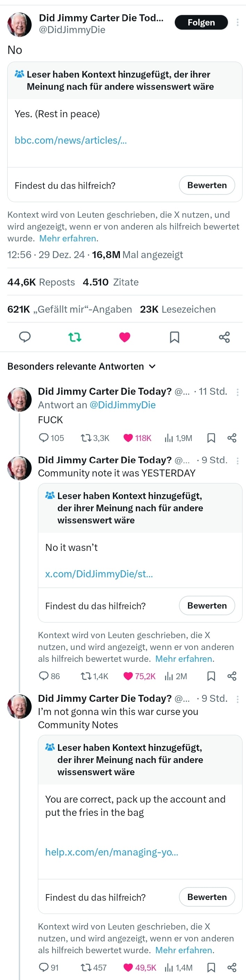This screenshot has height=980, width=246.
Task: Repost the "FUCK" reply
Action: pos(85,438)
